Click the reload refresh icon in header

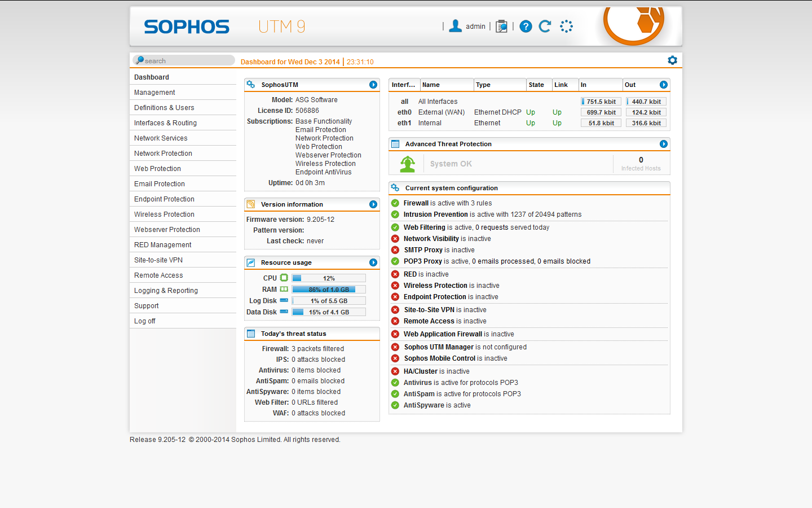[545, 27]
